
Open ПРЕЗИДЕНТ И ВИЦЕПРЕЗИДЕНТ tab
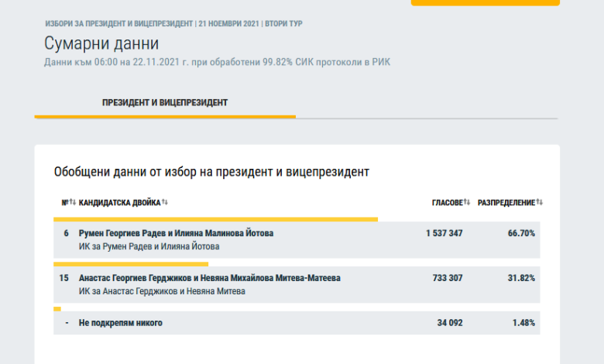point(165,103)
